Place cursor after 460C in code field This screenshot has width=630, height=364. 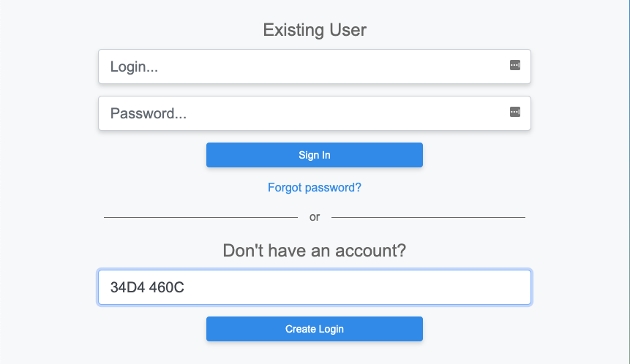[x=185, y=287]
